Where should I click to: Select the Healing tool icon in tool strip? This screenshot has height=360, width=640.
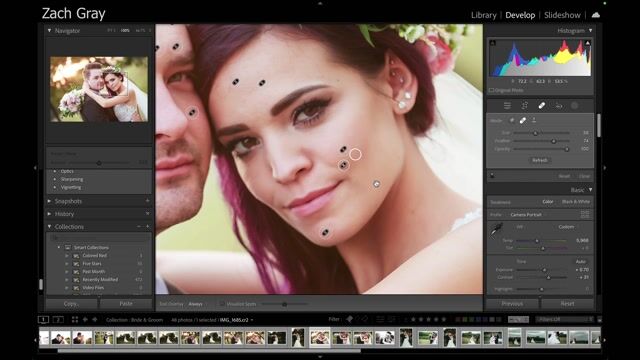click(542, 106)
